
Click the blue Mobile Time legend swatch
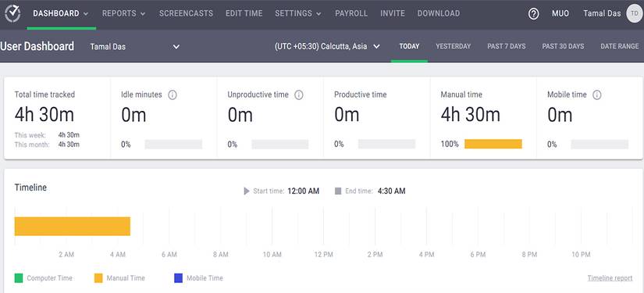[178, 278]
